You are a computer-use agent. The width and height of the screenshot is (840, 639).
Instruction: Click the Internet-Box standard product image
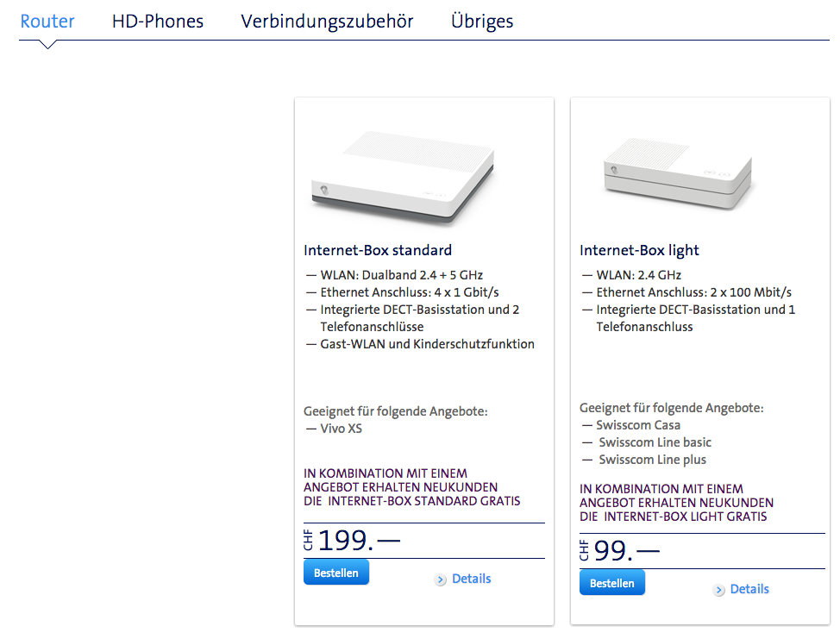(x=402, y=179)
